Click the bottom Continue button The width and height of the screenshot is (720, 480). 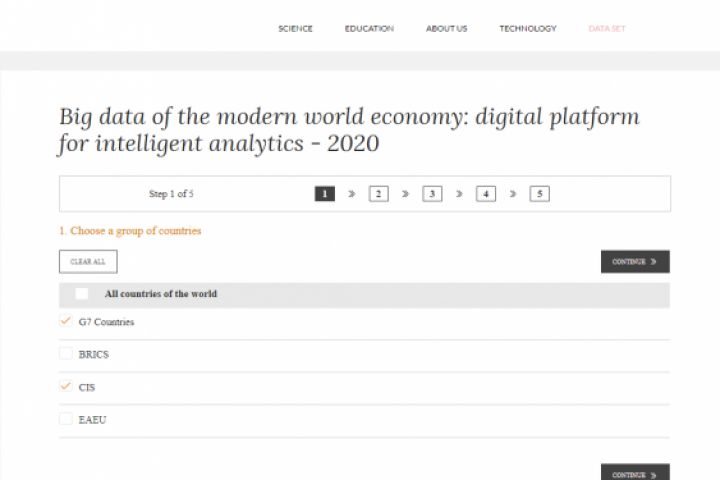(635, 474)
